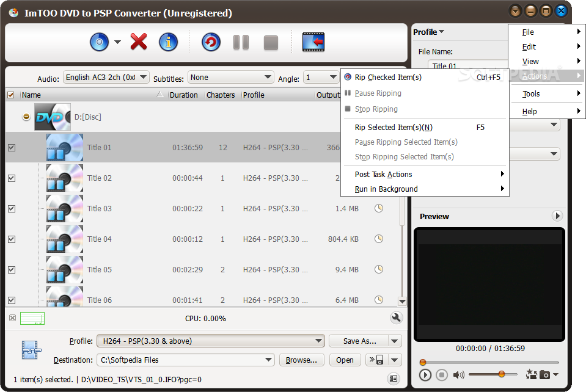Click the Open DVD disc icon
The height and width of the screenshot is (392, 586).
point(100,42)
